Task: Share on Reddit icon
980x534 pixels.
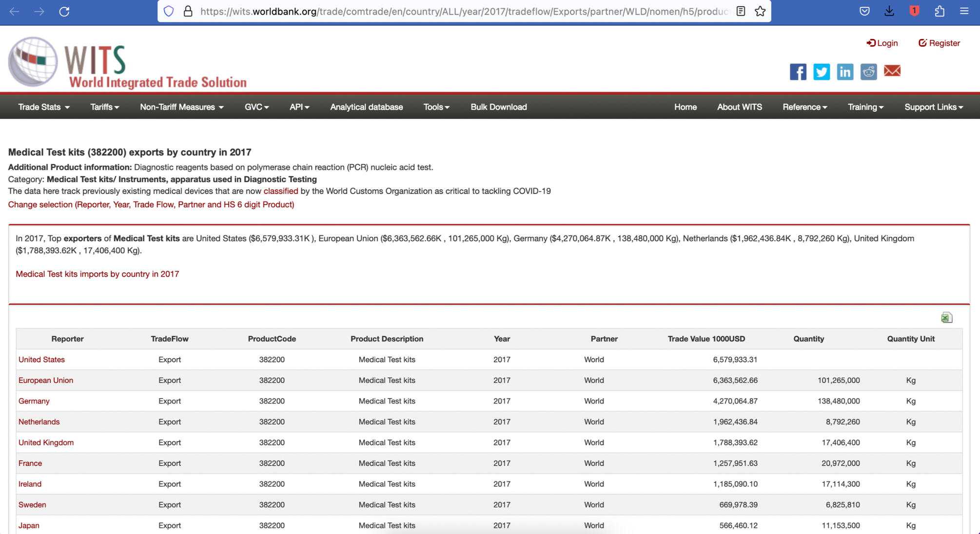Action: [x=868, y=72]
